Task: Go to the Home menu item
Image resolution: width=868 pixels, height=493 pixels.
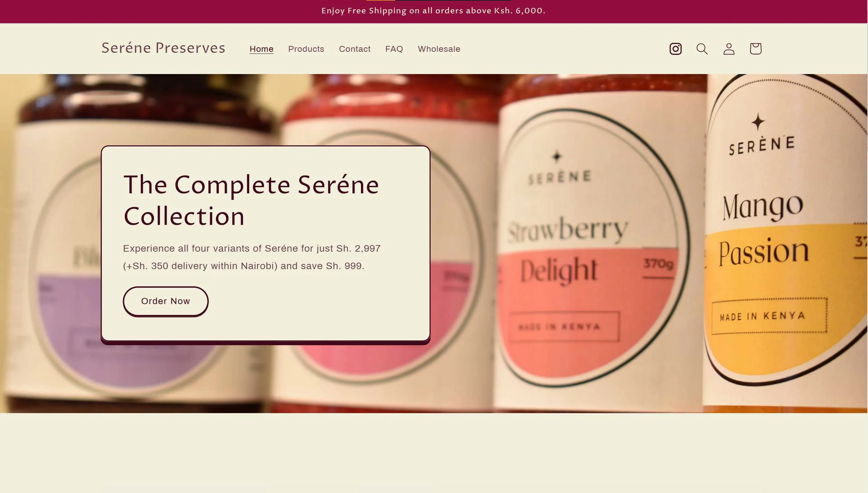Action: coord(261,49)
